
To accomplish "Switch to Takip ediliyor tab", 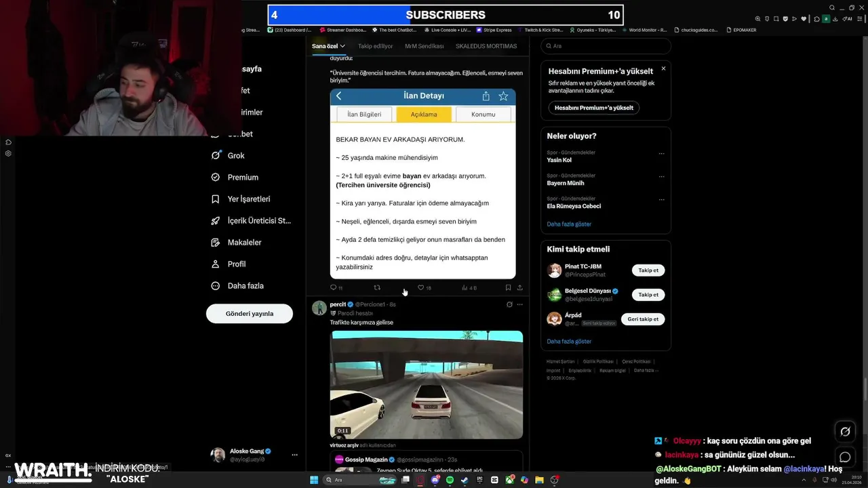I will pos(376,46).
